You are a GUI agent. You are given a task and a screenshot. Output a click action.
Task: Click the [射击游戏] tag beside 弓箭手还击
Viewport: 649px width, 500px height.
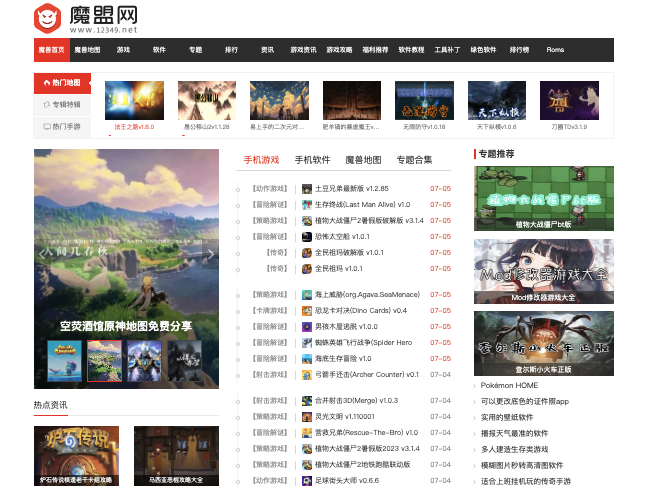tap(270, 375)
